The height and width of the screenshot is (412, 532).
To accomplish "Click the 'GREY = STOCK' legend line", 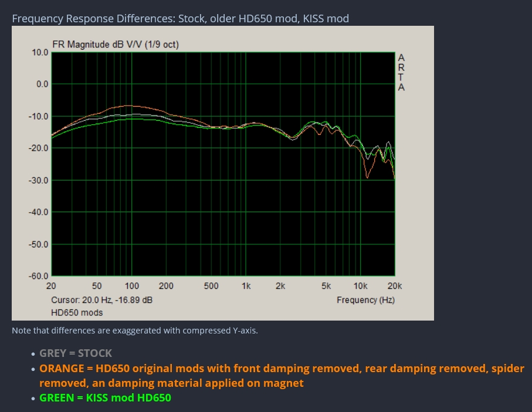I will [76, 353].
